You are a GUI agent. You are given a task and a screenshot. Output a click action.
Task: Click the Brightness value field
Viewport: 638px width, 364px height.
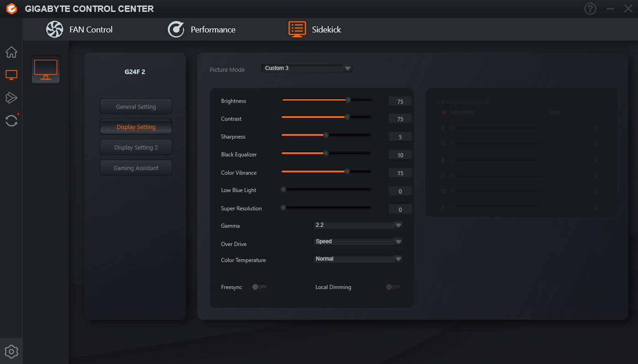[x=400, y=102]
